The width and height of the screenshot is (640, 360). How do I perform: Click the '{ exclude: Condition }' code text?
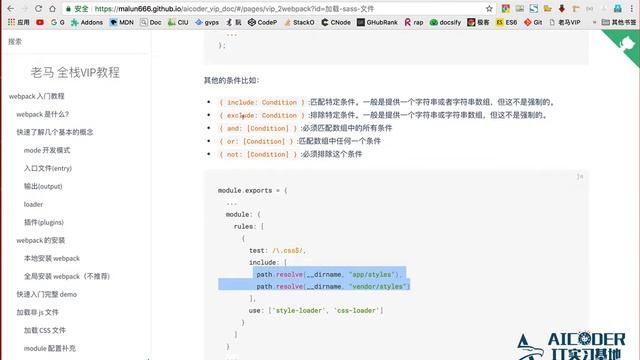262,116
